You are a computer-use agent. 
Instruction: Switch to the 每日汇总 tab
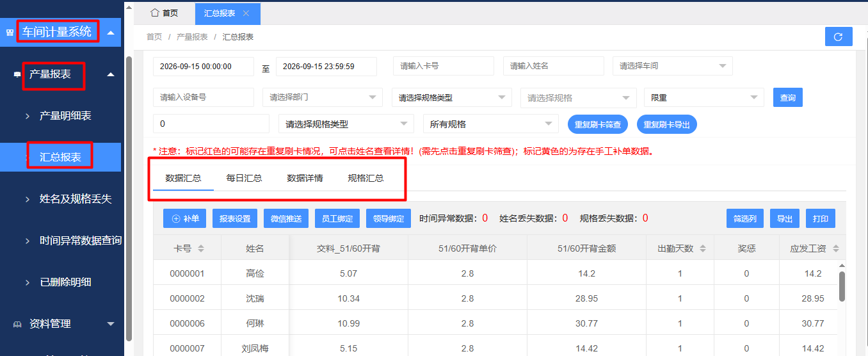click(x=244, y=178)
